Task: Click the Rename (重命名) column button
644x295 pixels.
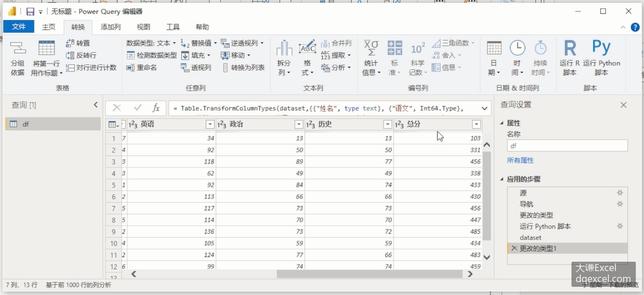Action: (x=142, y=68)
